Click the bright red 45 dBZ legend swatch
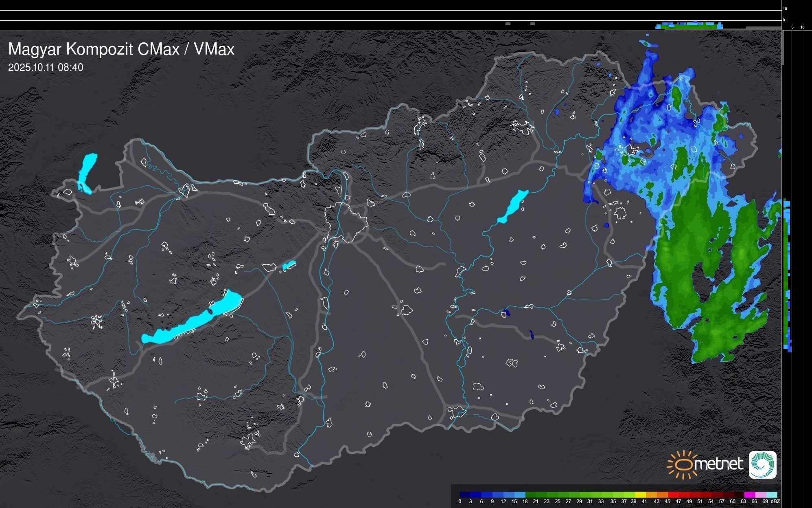 (x=673, y=495)
